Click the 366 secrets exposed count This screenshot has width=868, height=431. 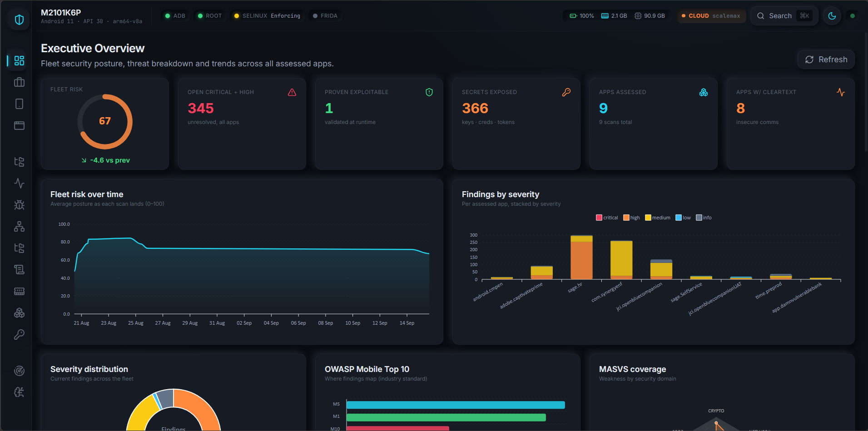(475, 109)
